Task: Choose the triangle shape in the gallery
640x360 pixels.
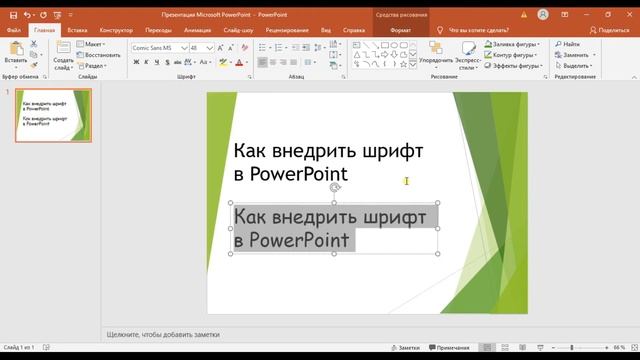Action: [x=356, y=55]
